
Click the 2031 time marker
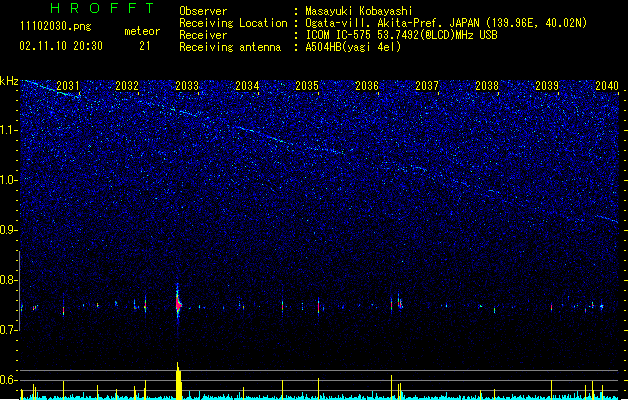pyautogui.click(x=68, y=86)
